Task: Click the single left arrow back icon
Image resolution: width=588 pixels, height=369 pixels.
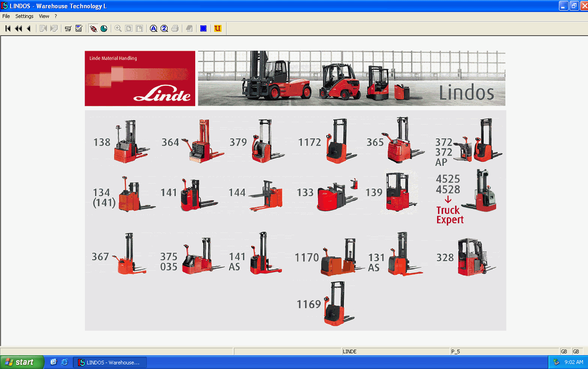Action: (29, 29)
